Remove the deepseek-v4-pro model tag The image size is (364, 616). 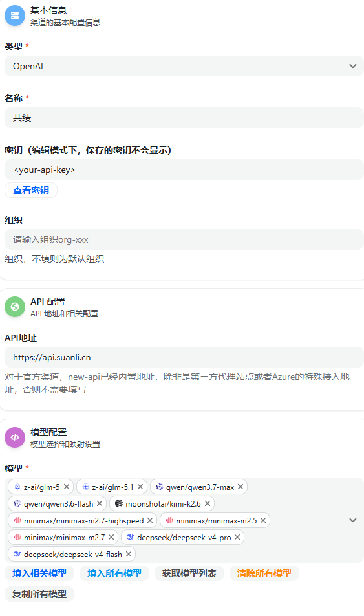coord(237,537)
